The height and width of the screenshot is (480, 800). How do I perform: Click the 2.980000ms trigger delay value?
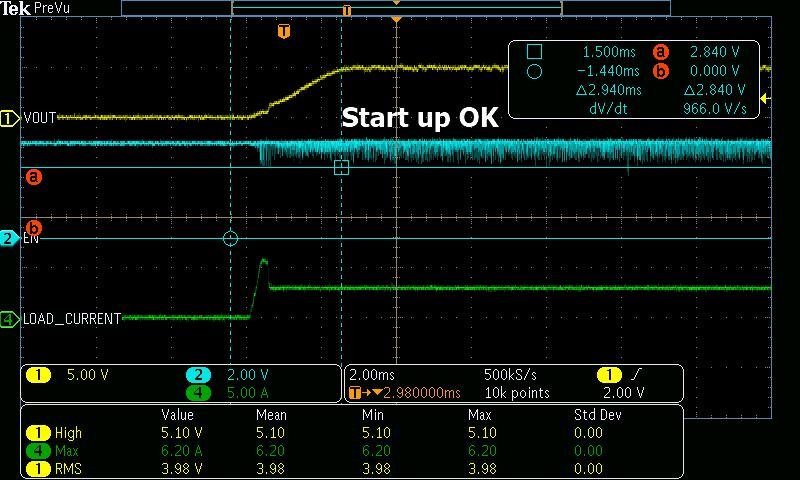[422, 393]
